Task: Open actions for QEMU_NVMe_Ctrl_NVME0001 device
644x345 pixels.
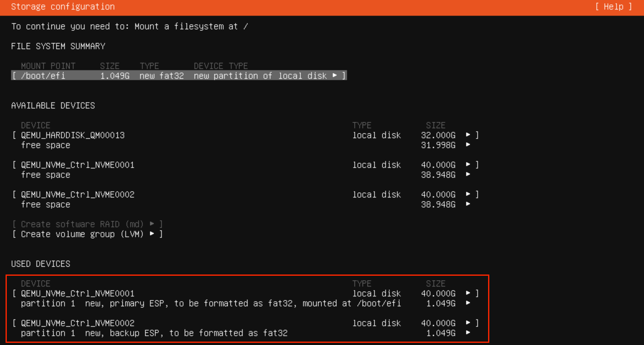Action: pyautogui.click(x=468, y=165)
